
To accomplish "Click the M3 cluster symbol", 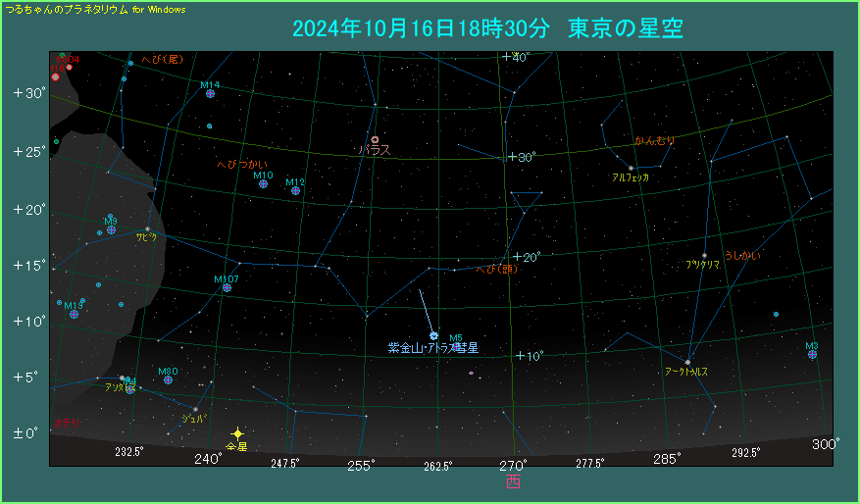I will point(812,354).
